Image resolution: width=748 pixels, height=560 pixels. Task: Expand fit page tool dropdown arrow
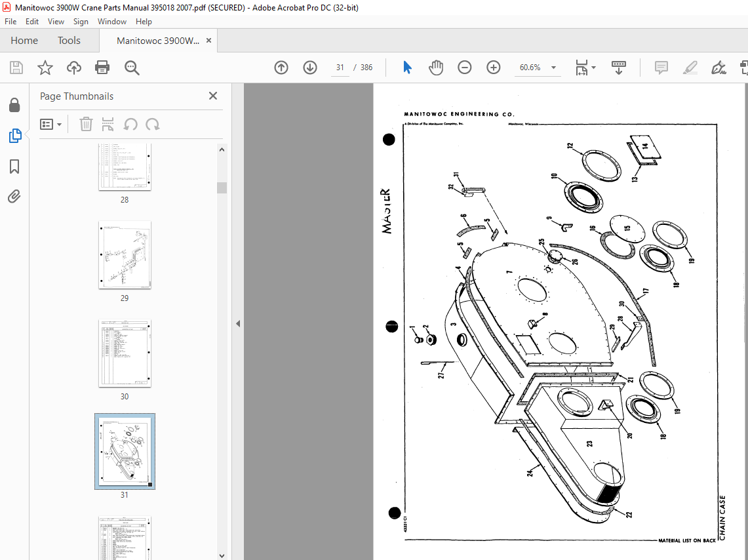click(x=593, y=68)
